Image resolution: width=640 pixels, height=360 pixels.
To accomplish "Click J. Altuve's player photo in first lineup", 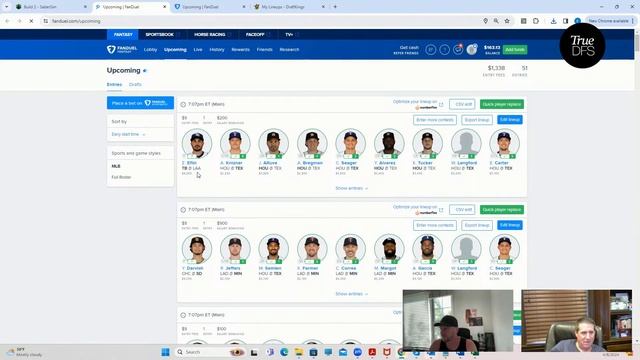I will (273, 143).
